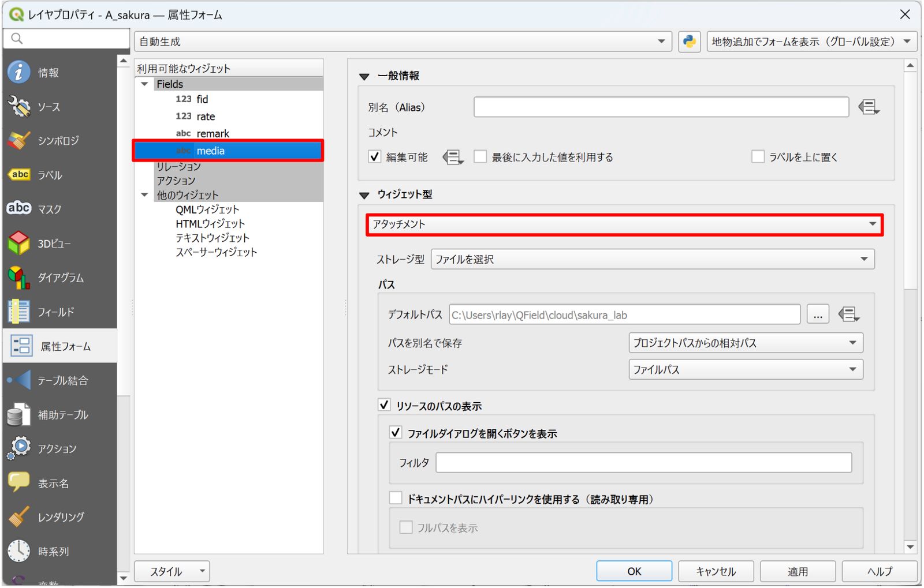Uncheck 編集可能 editable checkbox

tap(375, 157)
